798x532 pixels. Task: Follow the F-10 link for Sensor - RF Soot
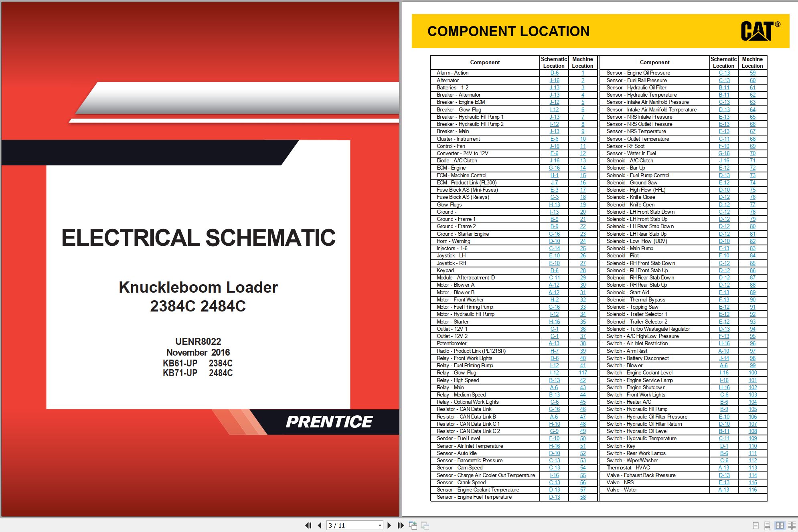[x=724, y=146]
